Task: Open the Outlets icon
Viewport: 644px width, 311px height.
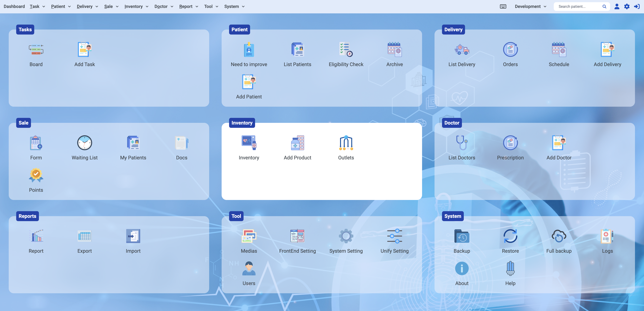Action: (346, 143)
